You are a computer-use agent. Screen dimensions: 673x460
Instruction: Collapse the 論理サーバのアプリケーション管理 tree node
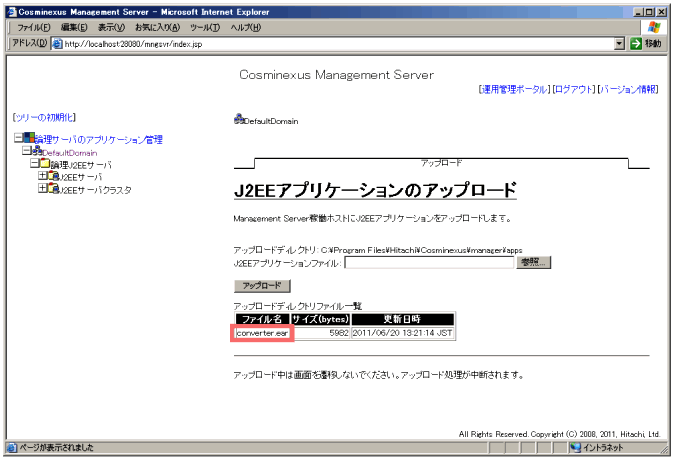tap(18, 138)
